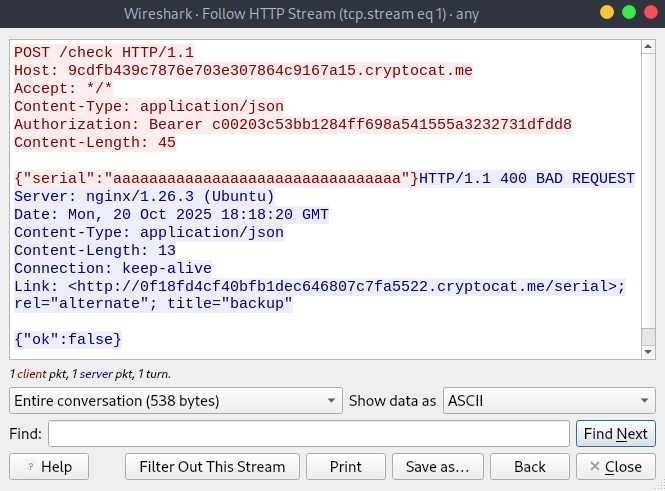
Task: Click the Date header line
Action: click(x=171, y=215)
